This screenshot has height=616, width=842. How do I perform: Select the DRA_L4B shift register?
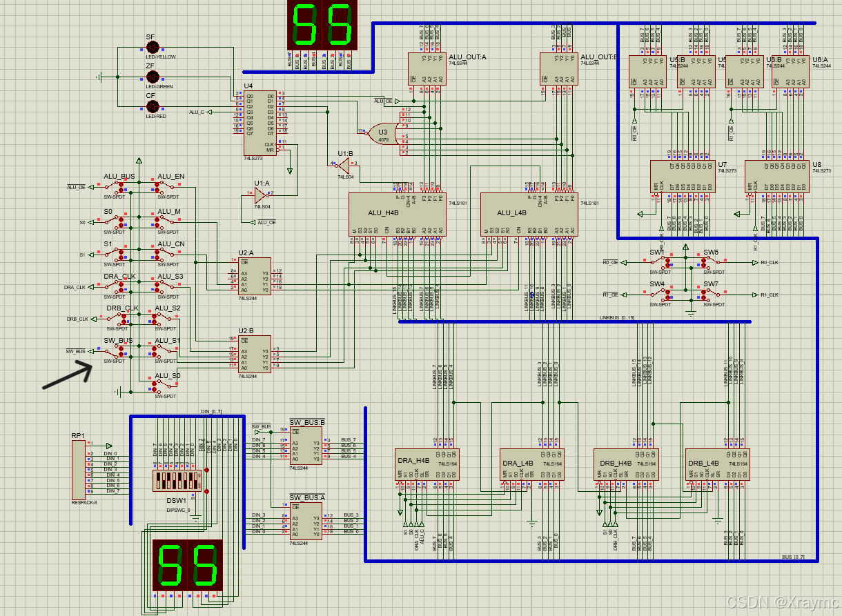(531, 465)
